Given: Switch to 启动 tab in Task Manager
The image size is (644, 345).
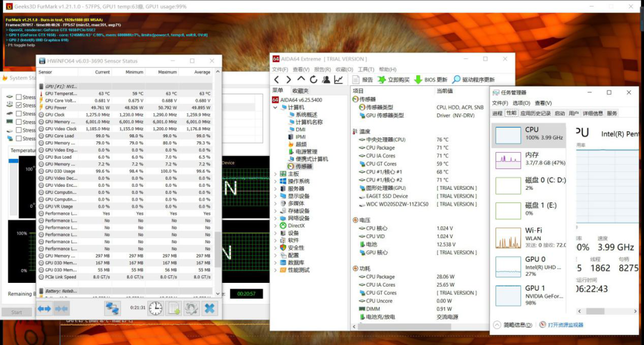Looking at the screenshot, I should pos(560,113).
